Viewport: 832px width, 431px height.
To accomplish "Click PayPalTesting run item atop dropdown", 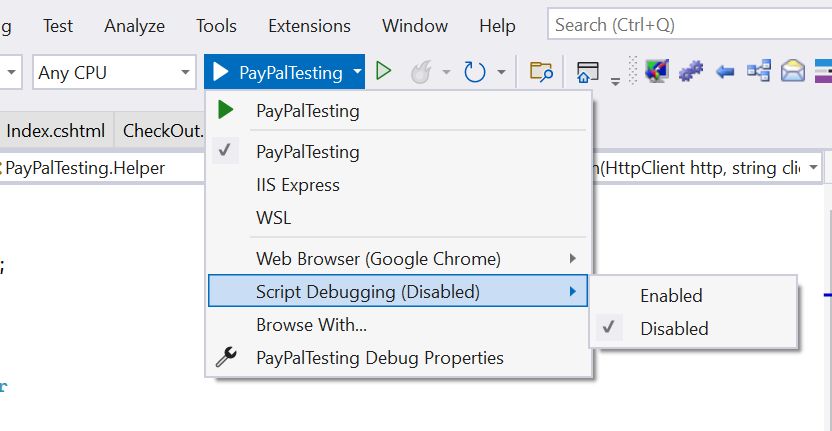I will 398,110.
